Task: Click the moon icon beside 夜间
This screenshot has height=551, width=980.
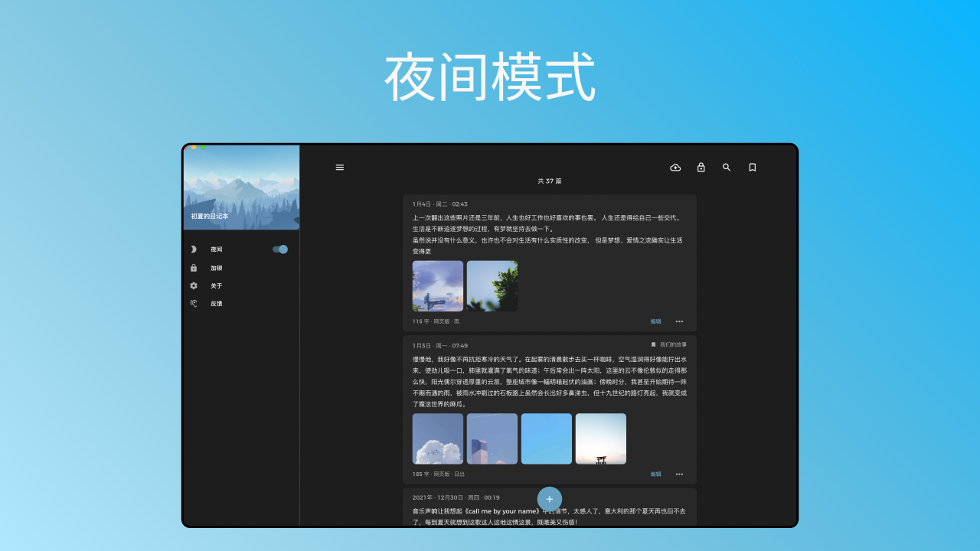Action: (193, 249)
